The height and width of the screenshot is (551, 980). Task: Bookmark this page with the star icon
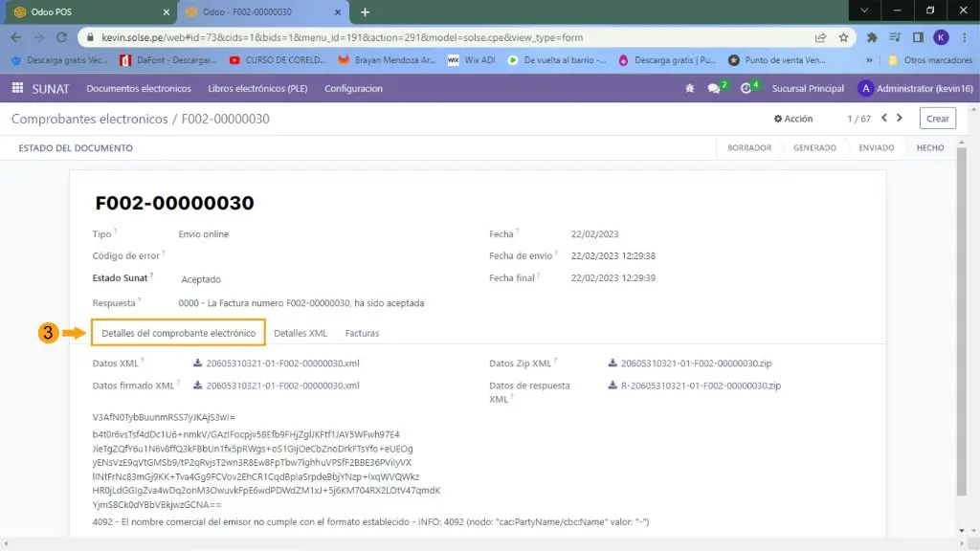[843, 37]
